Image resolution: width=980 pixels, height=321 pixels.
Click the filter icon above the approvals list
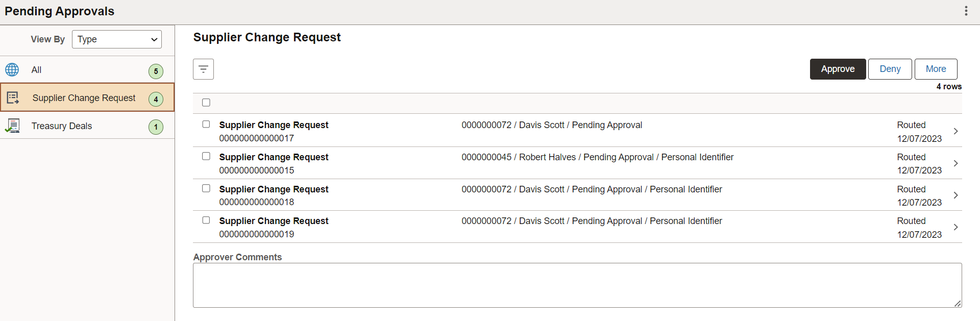point(203,69)
